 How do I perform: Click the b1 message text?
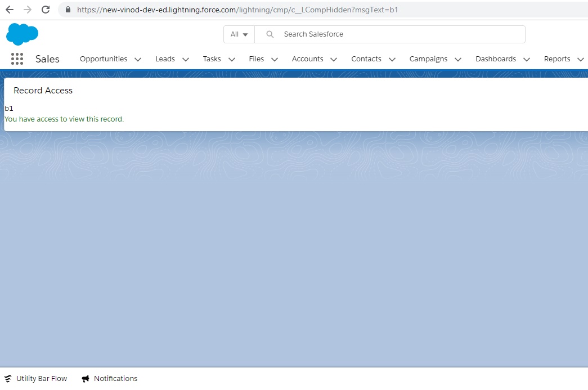coord(9,109)
